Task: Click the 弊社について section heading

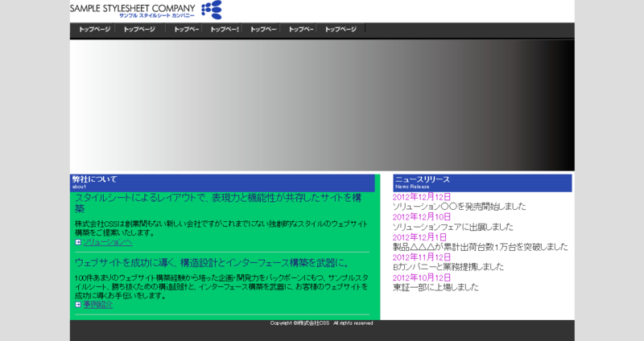Action: pyautogui.click(x=222, y=183)
